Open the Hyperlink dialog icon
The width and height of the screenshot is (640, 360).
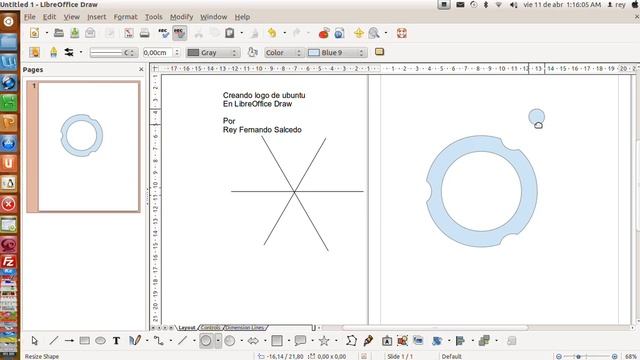[x=340, y=33]
